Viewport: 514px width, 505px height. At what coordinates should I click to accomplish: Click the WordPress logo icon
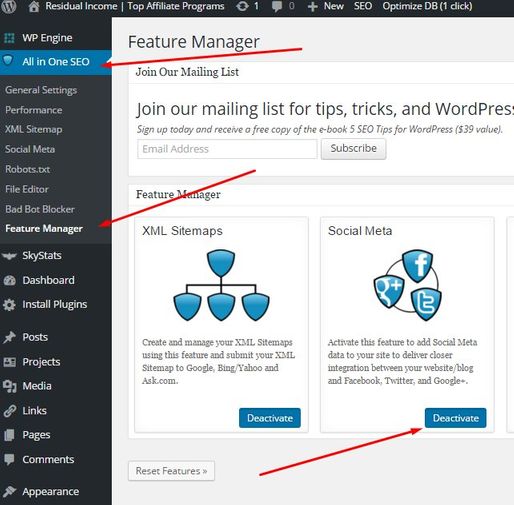point(8,6)
